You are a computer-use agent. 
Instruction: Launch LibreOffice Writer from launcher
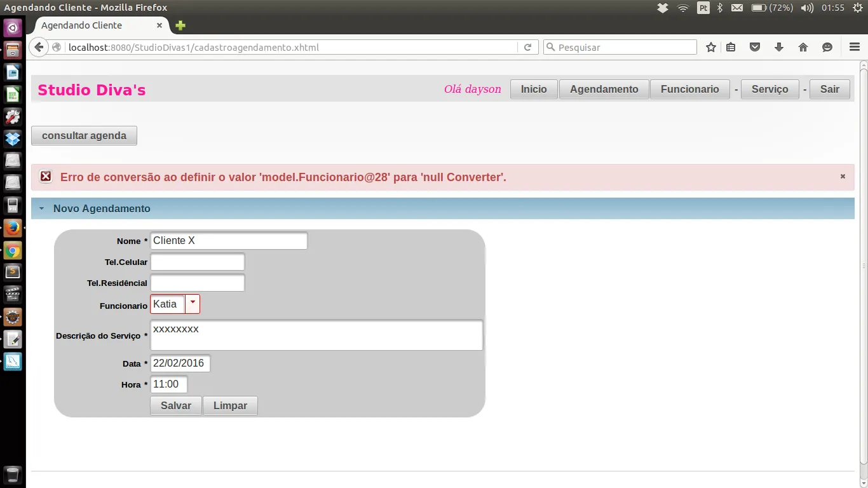point(13,72)
